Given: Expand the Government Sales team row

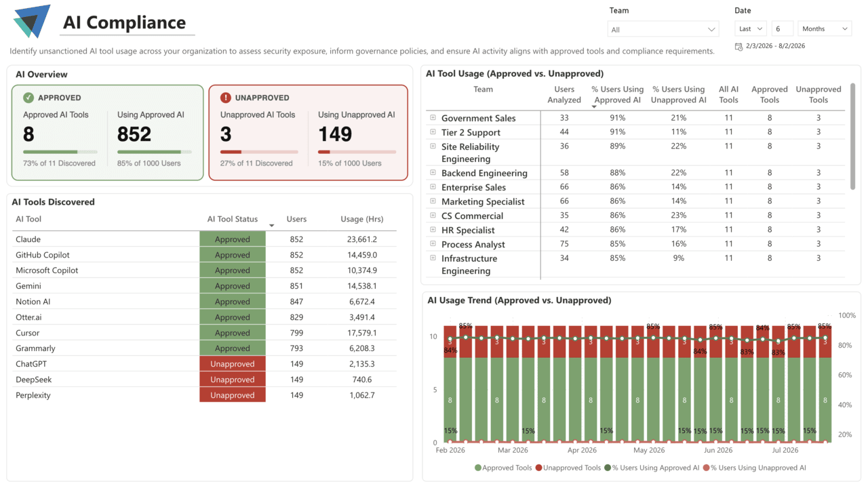Looking at the screenshot, I should coord(433,117).
